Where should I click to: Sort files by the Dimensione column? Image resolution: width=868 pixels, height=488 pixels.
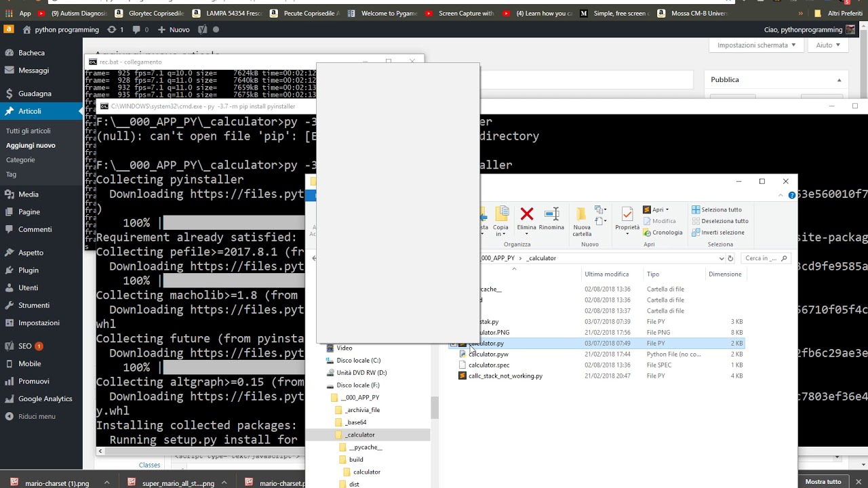coord(725,274)
